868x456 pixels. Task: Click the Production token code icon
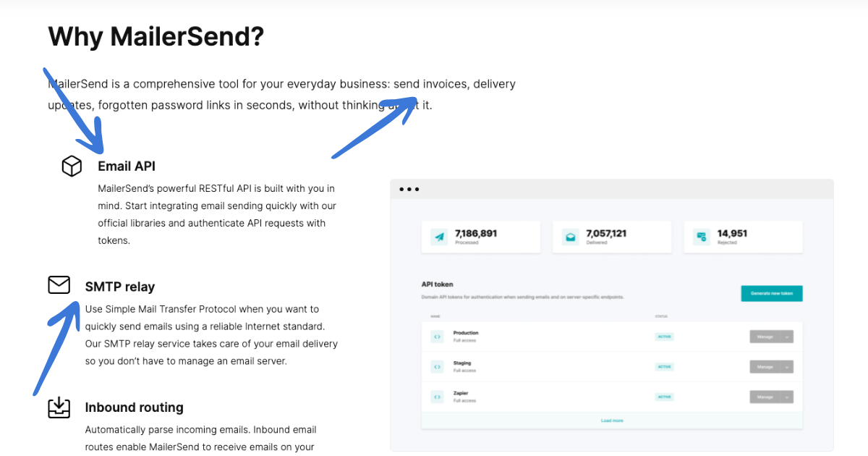437,337
